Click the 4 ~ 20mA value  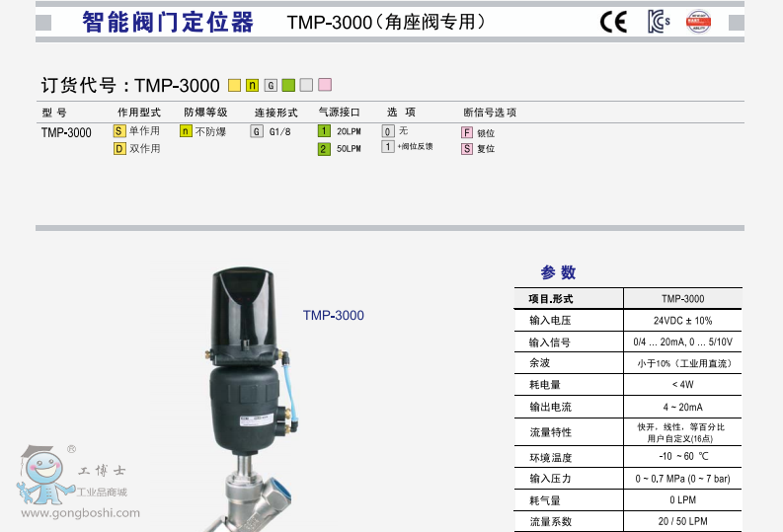(x=682, y=408)
